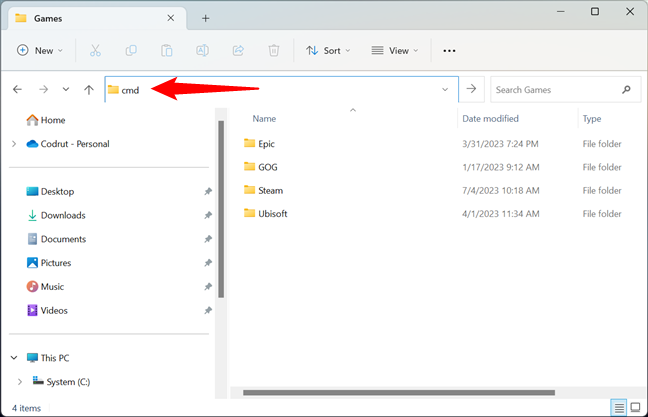This screenshot has height=417, width=648.
Task: Select System (C:) drive
Action: (61, 381)
